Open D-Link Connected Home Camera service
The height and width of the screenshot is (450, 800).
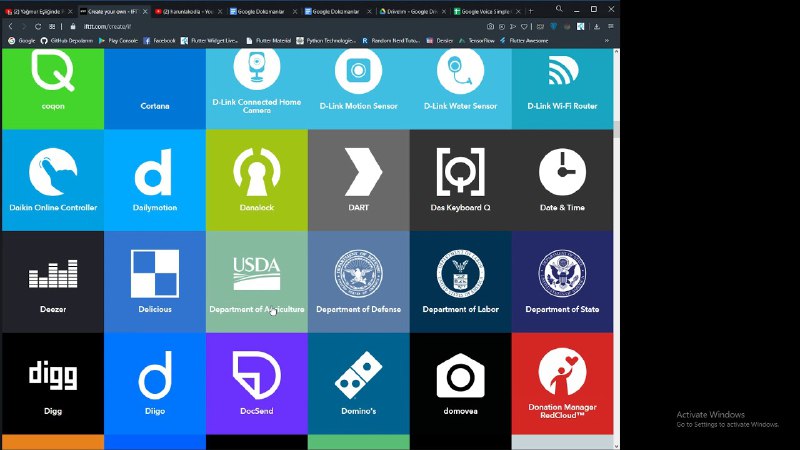pyautogui.click(x=257, y=89)
